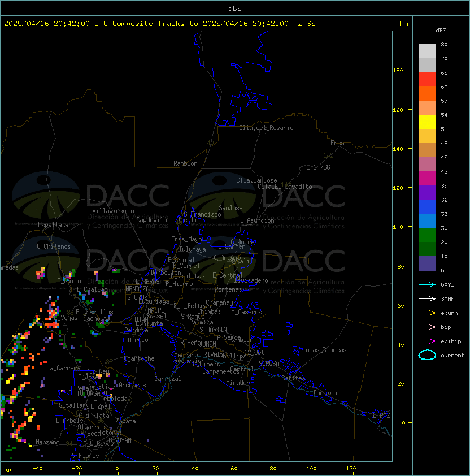Click the Tulumaya place label
Screen dimensions: 470x476
point(193,249)
